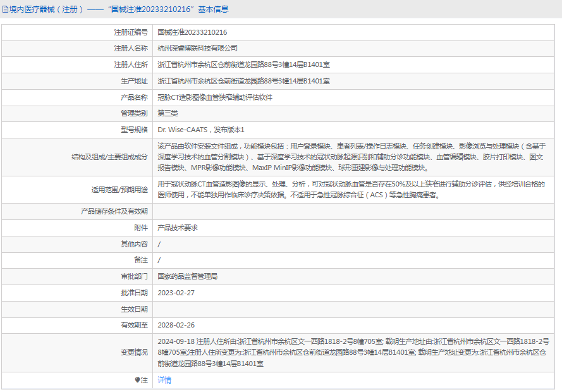562x392 pixels.
Task: Click the 生产地址 address value
Action: click(244, 82)
